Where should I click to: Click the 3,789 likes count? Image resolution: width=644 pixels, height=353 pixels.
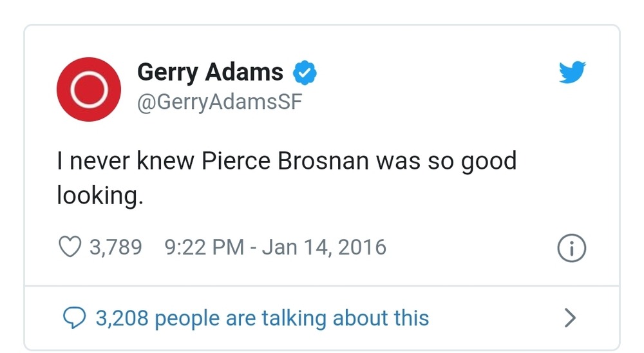point(115,247)
